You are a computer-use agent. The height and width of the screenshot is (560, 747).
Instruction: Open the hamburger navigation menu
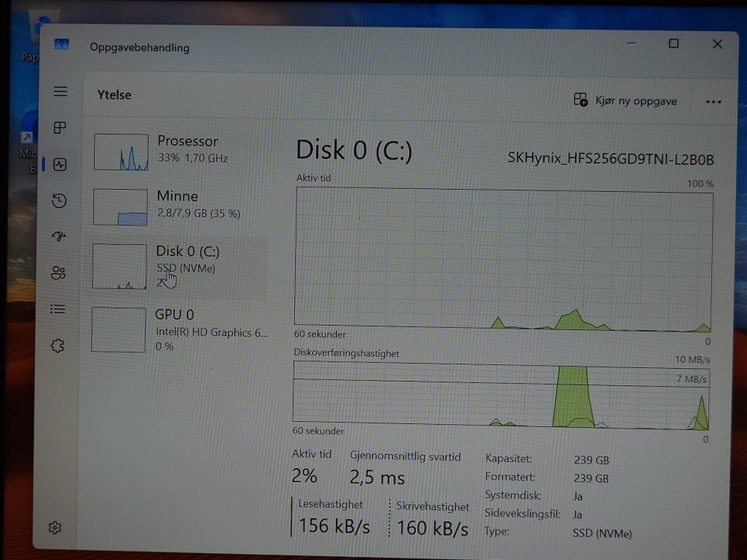point(60,91)
